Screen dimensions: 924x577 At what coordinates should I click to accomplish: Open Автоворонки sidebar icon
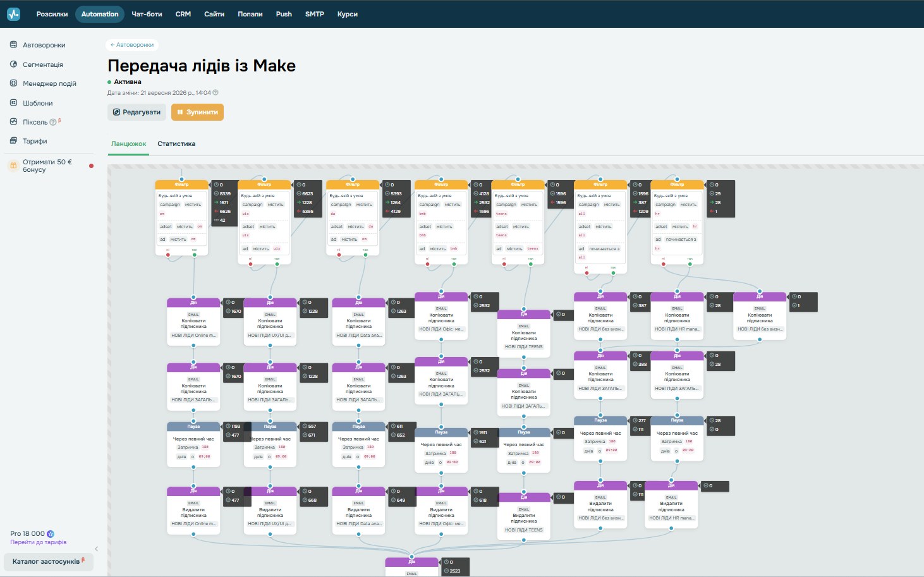[13, 45]
